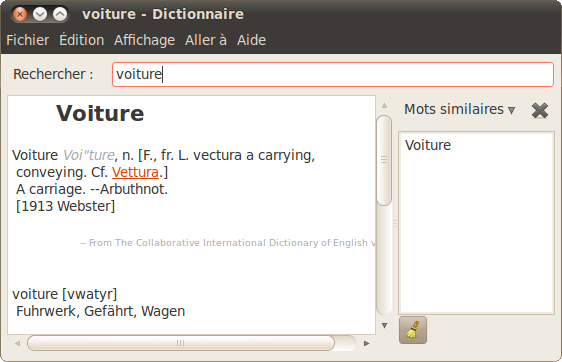Click the broom clear icon below sidebar
This screenshot has height=362, width=562.
click(x=413, y=330)
